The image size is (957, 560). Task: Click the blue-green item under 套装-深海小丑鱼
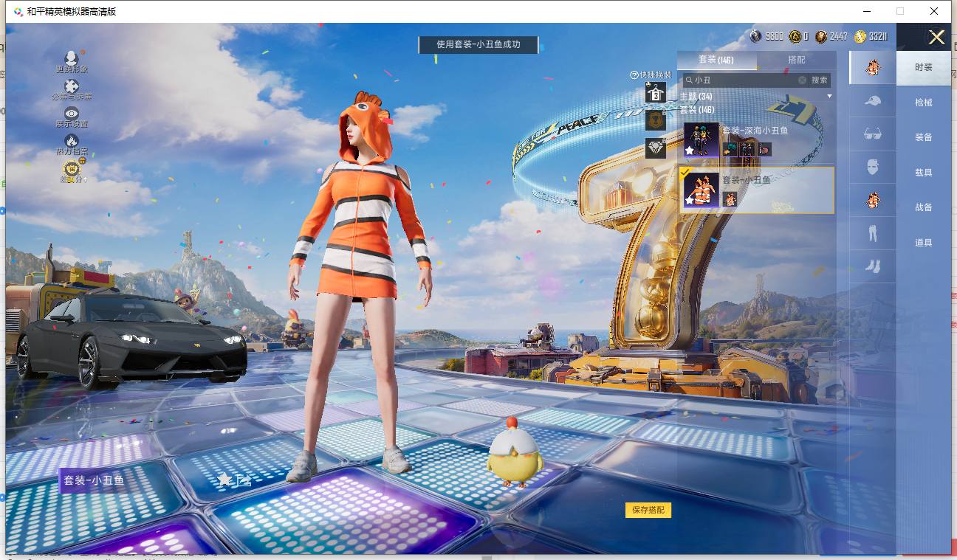[x=730, y=149]
